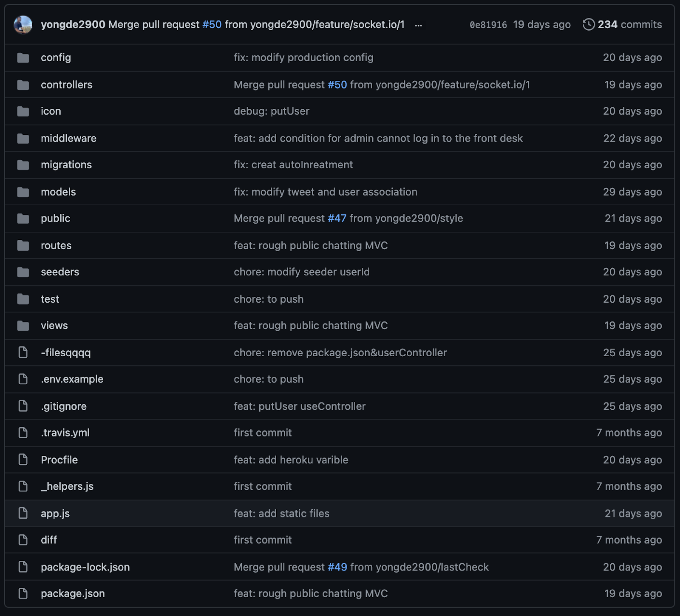This screenshot has height=616, width=680.
Task: Open the .env.example file
Action: [72, 379]
